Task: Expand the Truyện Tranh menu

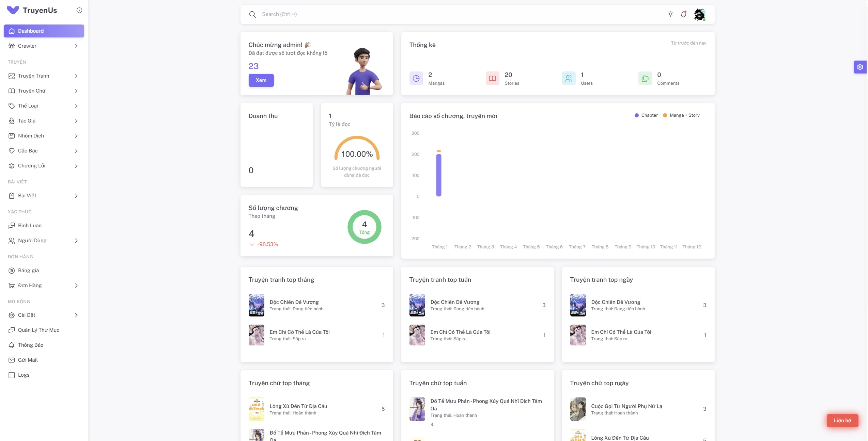Action: (x=44, y=76)
